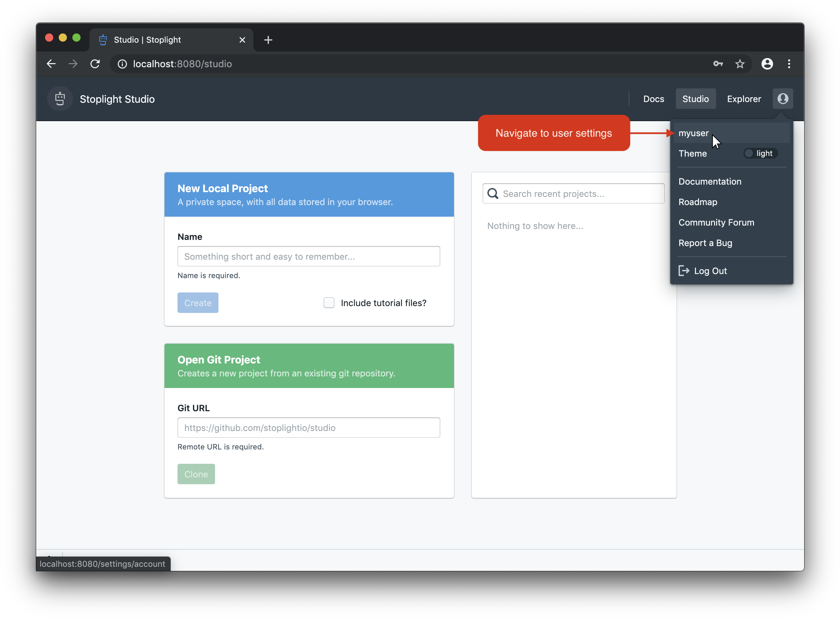This screenshot has height=618, width=840.
Task: Click the Create project button
Action: [x=198, y=303]
